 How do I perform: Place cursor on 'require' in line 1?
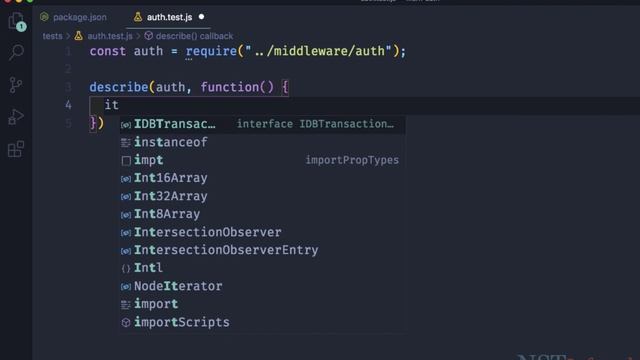tap(211, 51)
